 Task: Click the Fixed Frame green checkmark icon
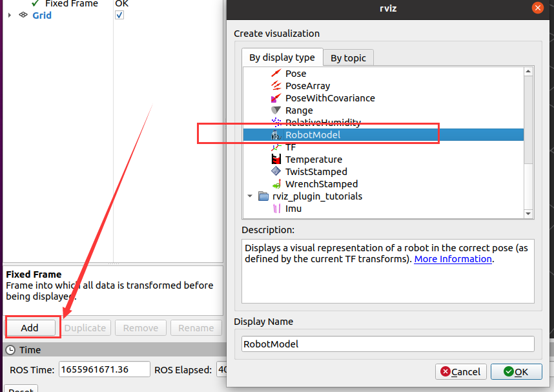[35, 3]
